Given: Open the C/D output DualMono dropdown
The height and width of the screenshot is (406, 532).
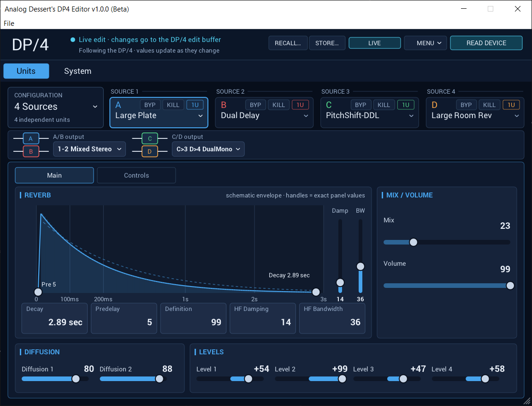Looking at the screenshot, I should click(x=208, y=149).
